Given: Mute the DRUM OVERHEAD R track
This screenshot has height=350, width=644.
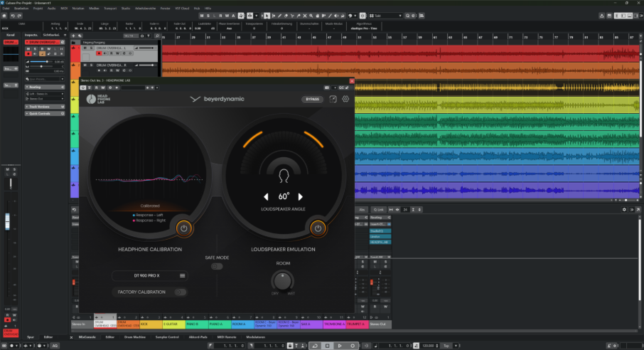Looking at the screenshot, I should 85,65.
